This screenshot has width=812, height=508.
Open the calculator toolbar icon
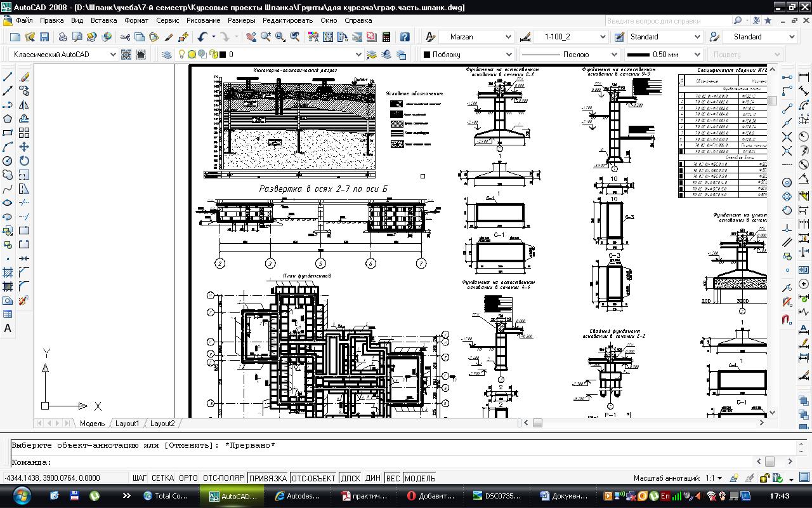(386, 37)
